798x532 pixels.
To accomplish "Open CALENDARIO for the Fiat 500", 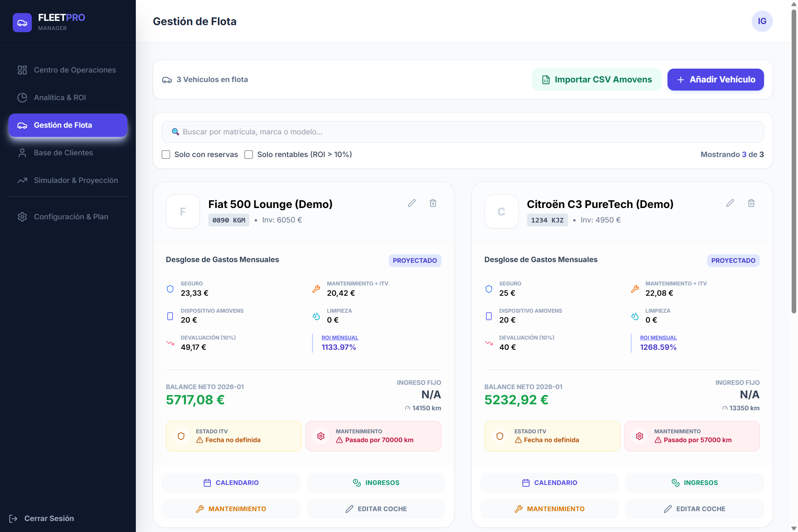I will 231,482.
